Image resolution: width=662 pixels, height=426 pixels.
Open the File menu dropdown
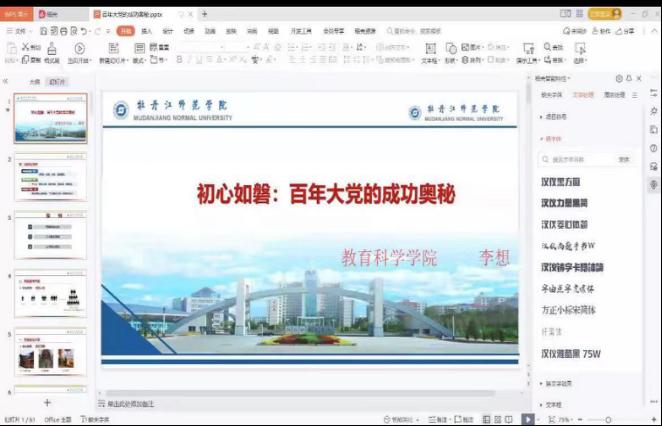20,31
